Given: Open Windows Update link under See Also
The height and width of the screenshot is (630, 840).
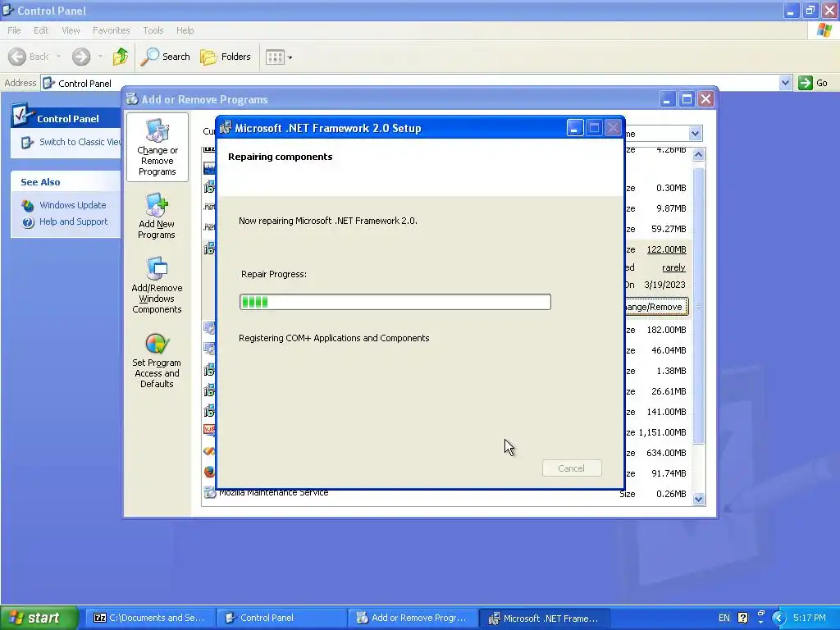Looking at the screenshot, I should 72,205.
